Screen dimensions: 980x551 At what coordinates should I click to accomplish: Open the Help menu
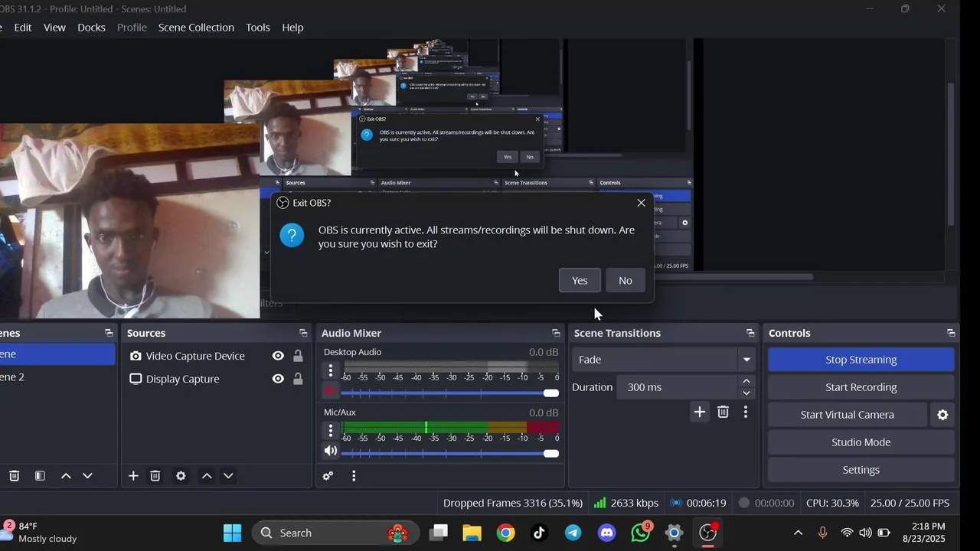[292, 27]
